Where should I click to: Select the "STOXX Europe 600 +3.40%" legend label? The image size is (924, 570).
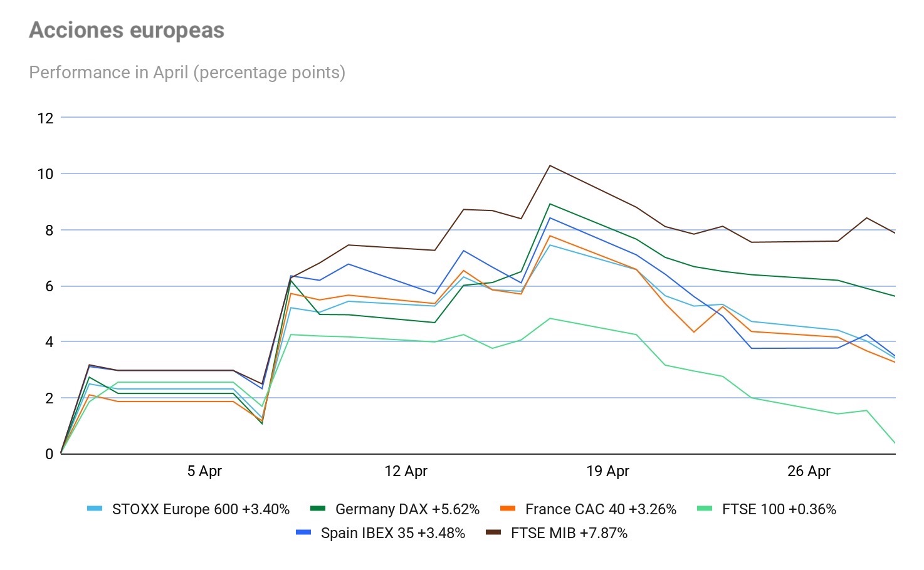point(201,509)
